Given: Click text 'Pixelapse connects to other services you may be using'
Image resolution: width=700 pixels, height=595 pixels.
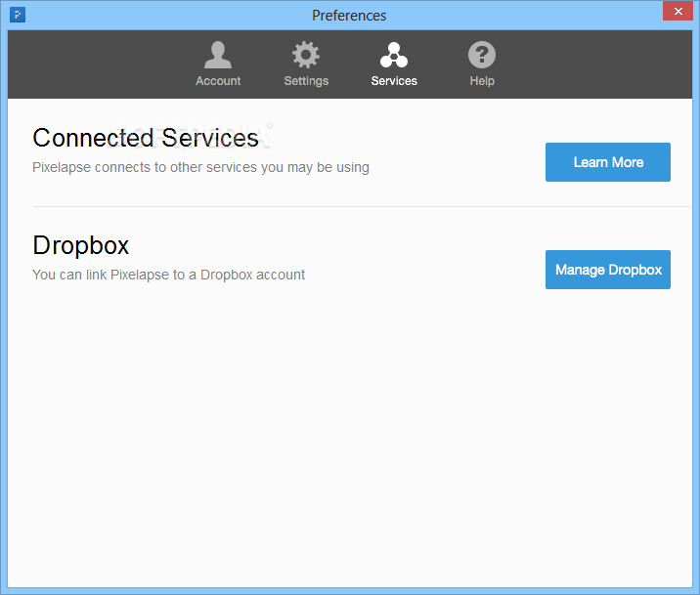Looking at the screenshot, I should (x=200, y=167).
